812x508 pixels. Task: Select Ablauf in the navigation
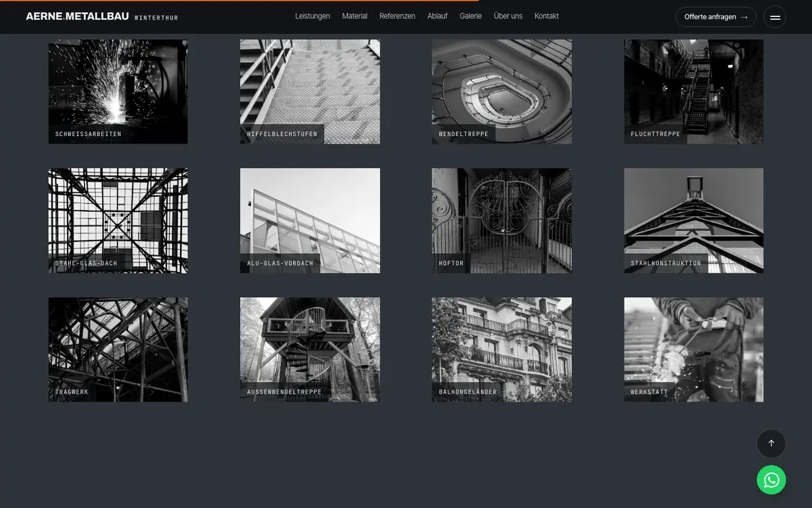(437, 16)
